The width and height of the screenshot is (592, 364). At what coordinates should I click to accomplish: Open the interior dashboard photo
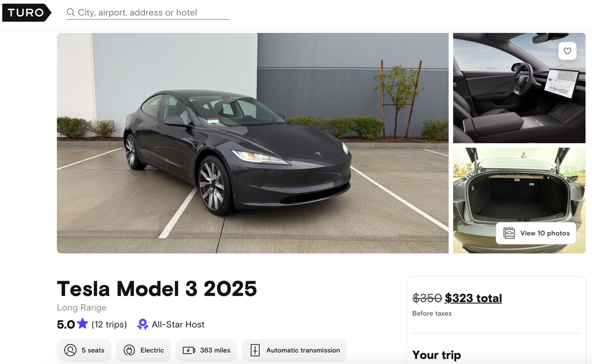tap(519, 88)
